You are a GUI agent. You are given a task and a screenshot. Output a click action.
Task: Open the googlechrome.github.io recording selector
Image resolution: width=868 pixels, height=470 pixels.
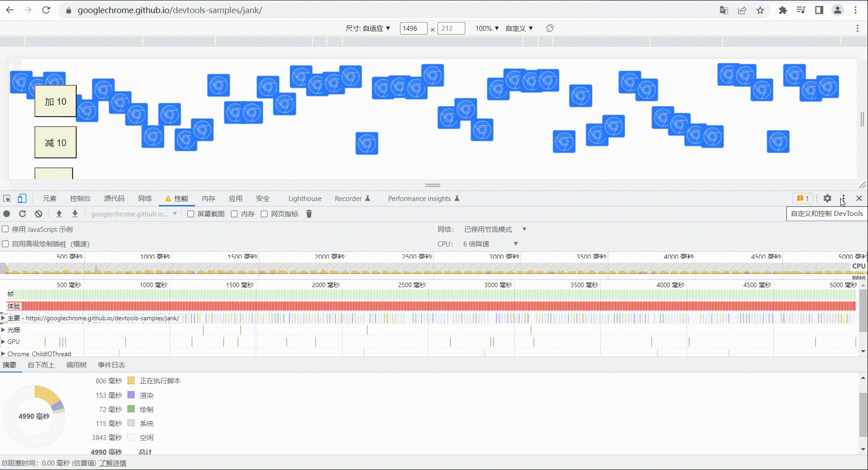pos(134,214)
